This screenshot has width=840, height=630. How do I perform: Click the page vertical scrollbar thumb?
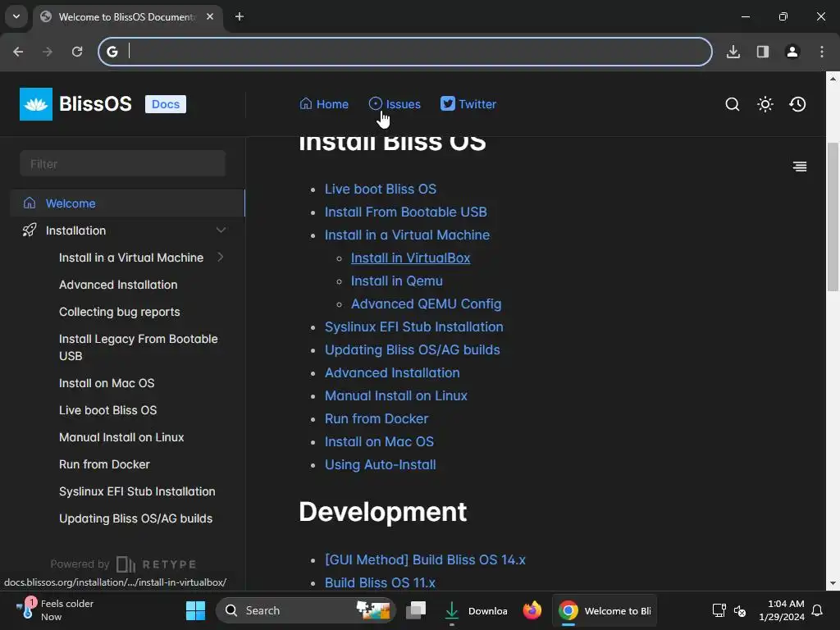coord(833,217)
